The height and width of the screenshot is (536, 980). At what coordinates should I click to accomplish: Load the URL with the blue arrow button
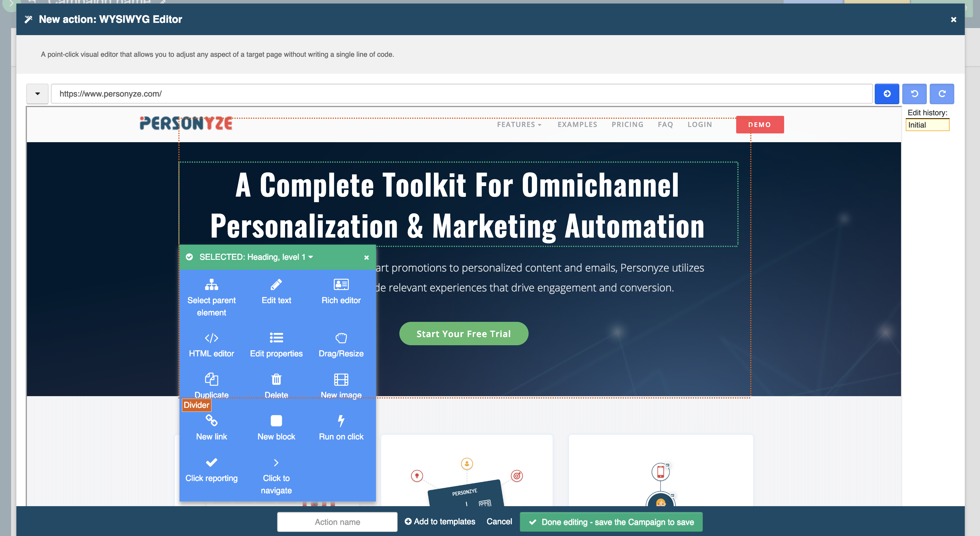[x=887, y=94]
